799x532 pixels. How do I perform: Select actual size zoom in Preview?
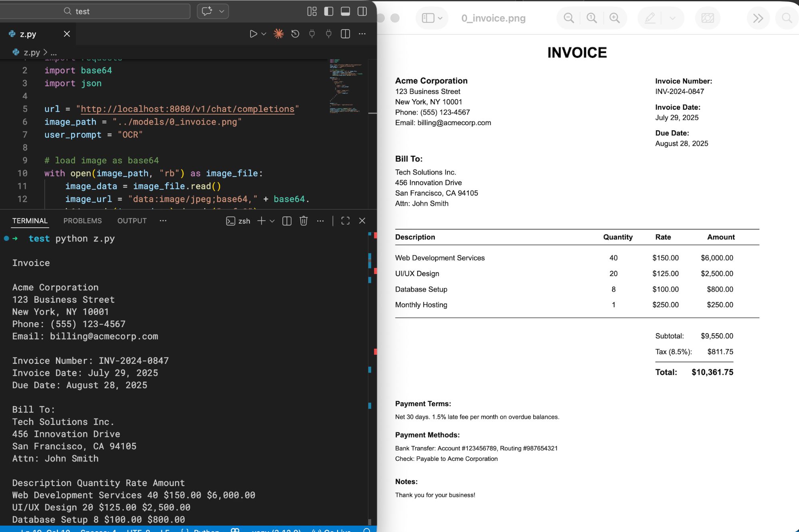point(592,18)
